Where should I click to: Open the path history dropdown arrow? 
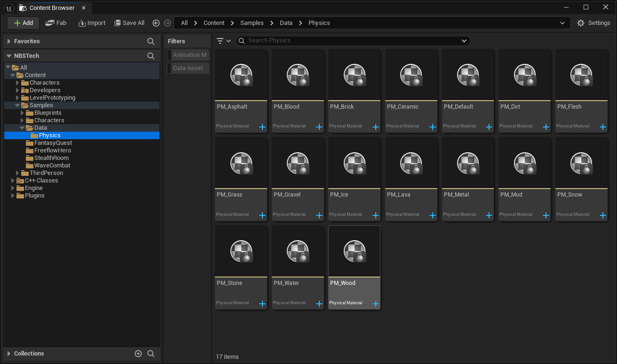(x=562, y=23)
